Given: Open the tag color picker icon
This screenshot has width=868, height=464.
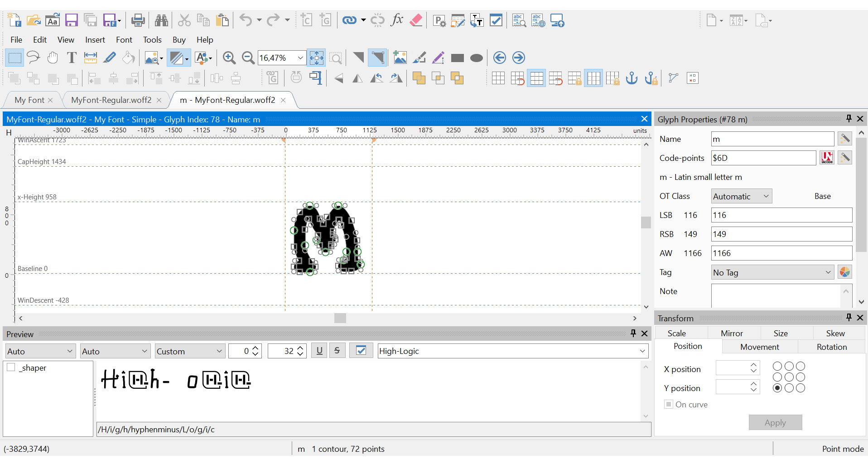Looking at the screenshot, I should click(x=844, y=272).
